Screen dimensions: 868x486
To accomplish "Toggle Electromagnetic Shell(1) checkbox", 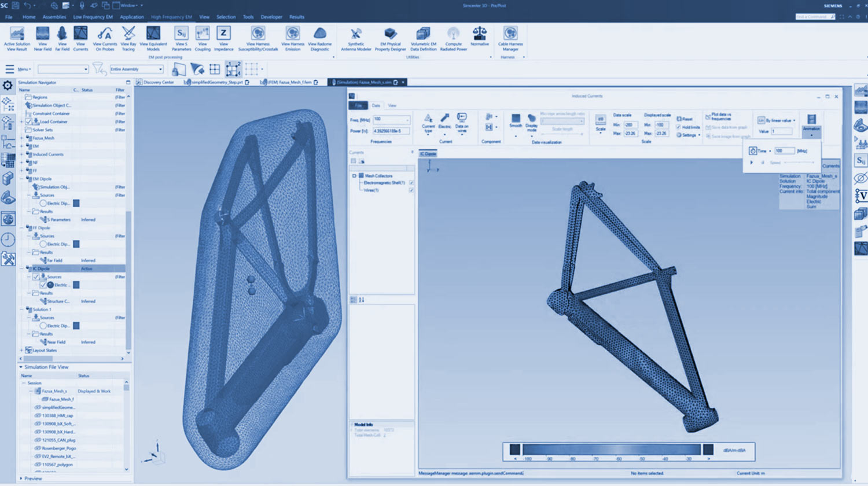I will (x=411, y=183).
